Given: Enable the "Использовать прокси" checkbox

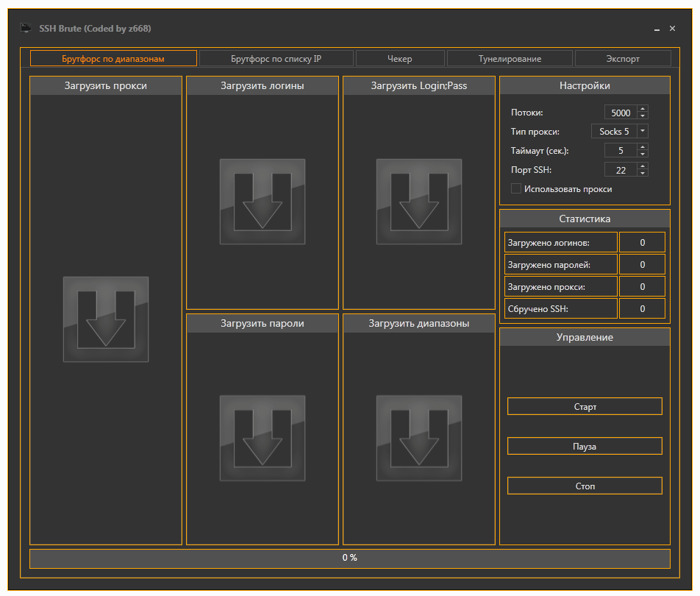Looking at the screenshot, I should click(x=516, y=189).
